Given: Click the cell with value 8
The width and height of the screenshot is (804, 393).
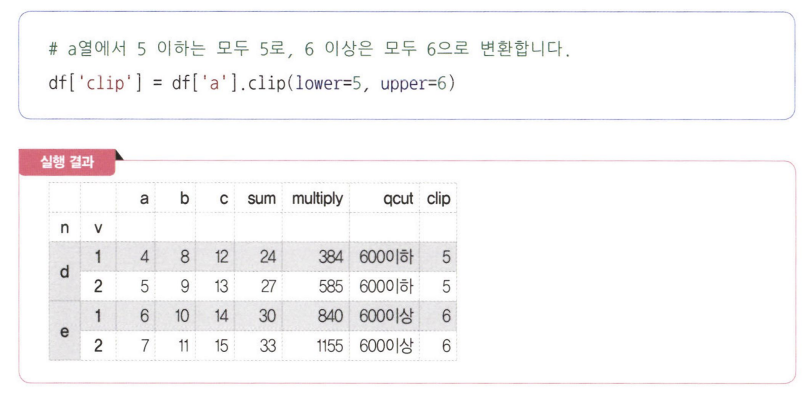Looking at the screenshot, I should (175, 257).
